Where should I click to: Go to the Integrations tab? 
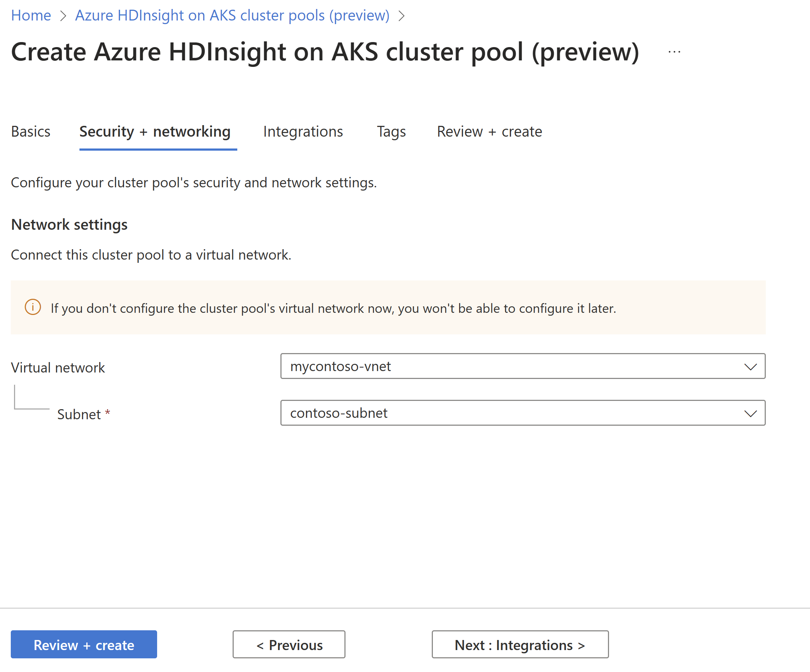tap(303, 132)
